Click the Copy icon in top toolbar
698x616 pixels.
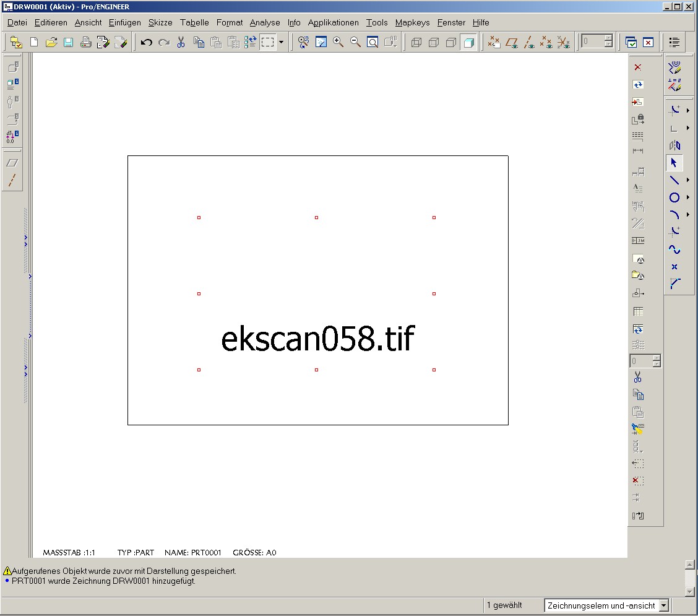tap(199, 42)
